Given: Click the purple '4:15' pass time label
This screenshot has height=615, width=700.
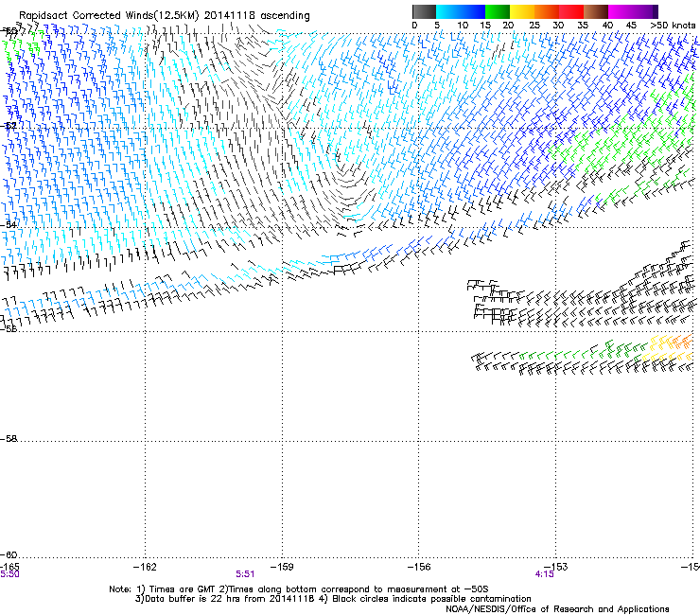Looking at the screenshot, I should 544,574.
